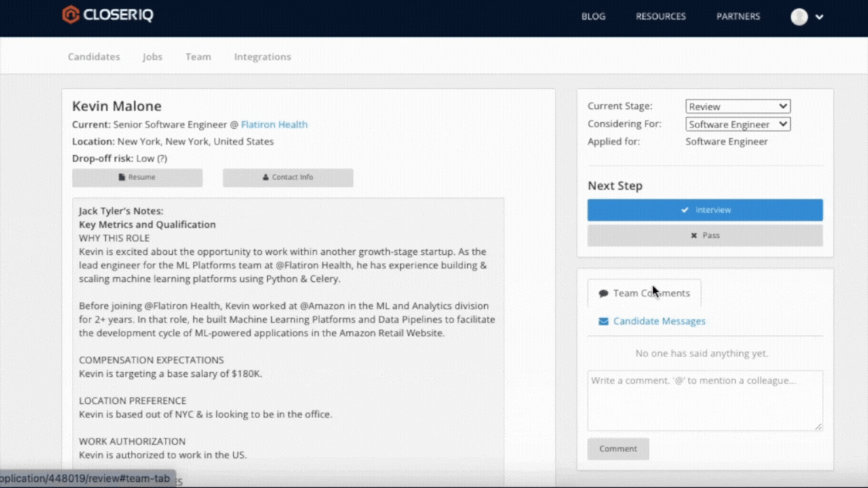Select the Team Comments tab

tap(644, 293)
